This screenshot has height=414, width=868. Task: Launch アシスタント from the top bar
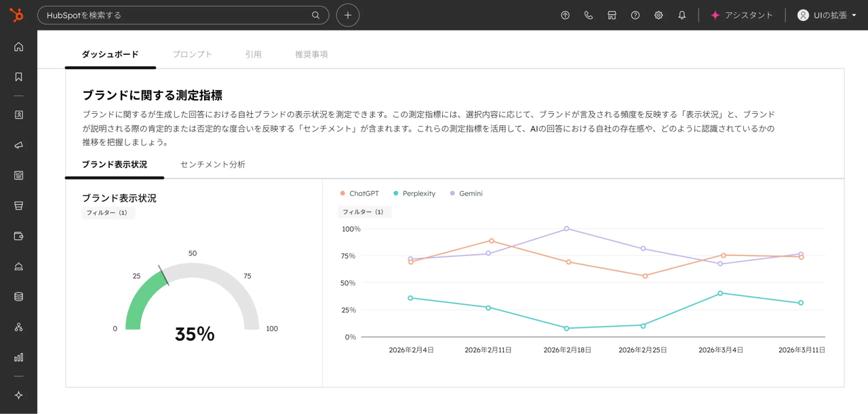tap(742, 14)
